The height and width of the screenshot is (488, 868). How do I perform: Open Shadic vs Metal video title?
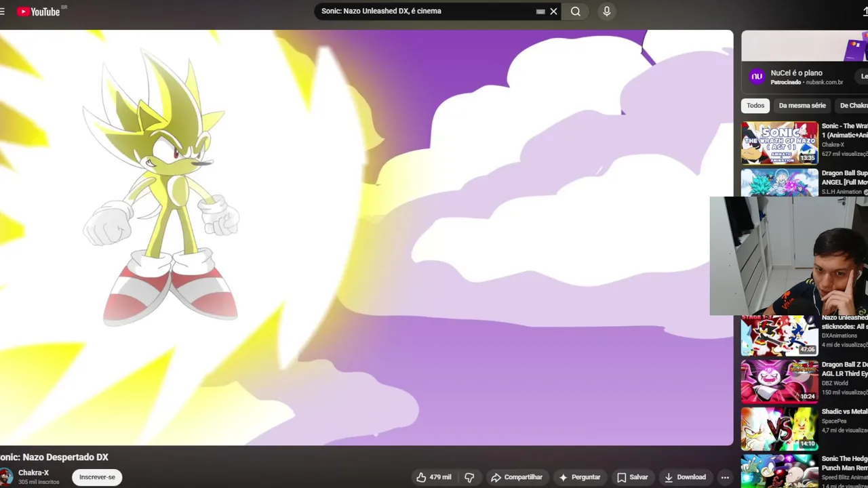844,411
